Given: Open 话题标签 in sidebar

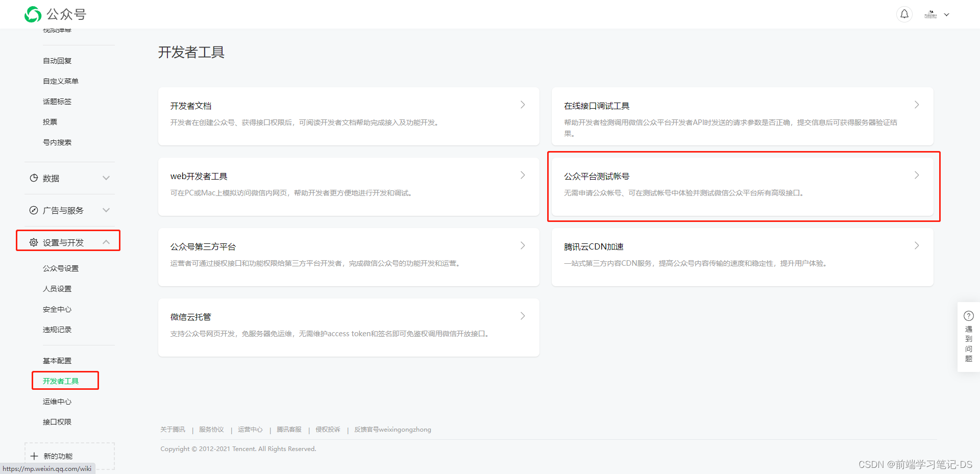Looking at the screenshot, I should click(x=57, y=102).
